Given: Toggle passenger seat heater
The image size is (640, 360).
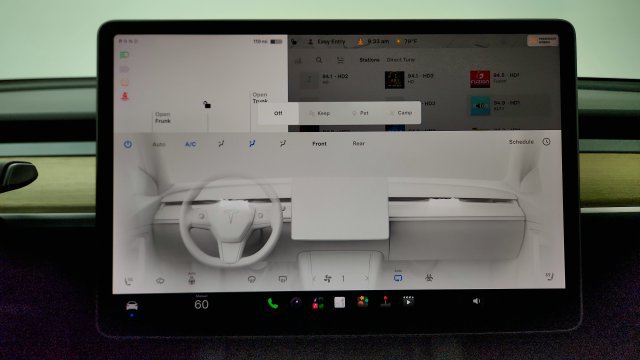Looking at the screenshot, I should click(549, 276).
